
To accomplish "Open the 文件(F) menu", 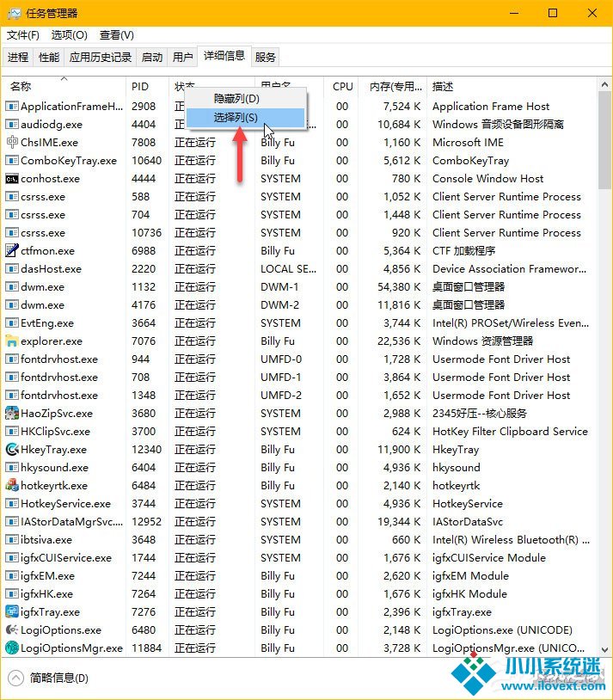I will click(22, 34).
